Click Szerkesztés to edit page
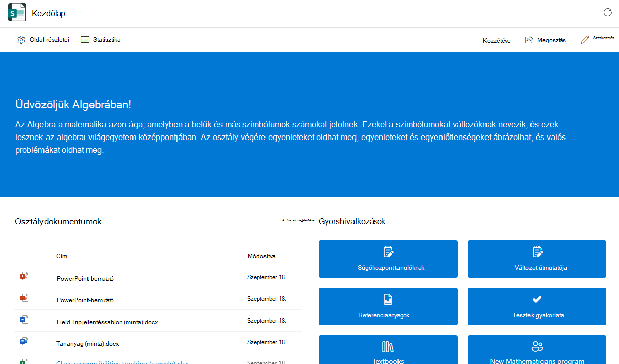 (x=597, y=39)
